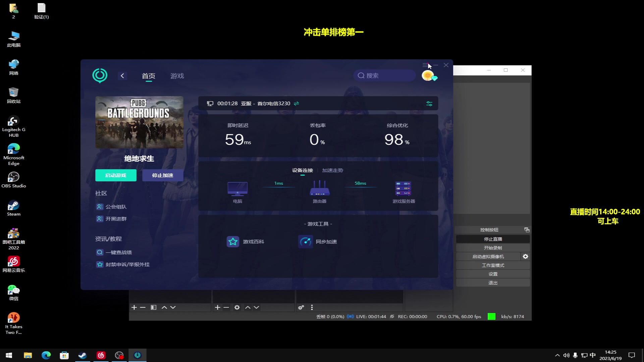The image size is (644, 362).
Task: Click the 一键查战绩 quick stats icon
Action: coord(100,252)
